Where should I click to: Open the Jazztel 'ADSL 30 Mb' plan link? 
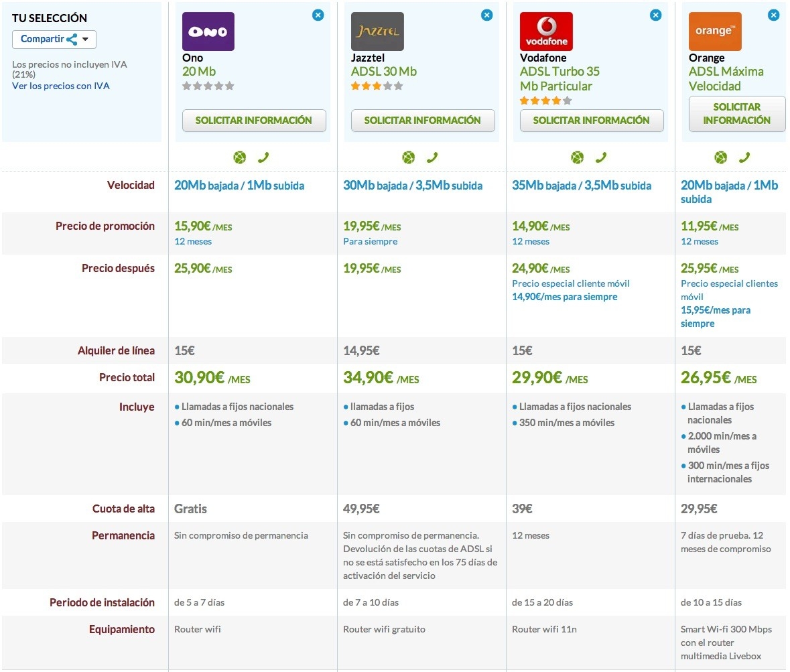click(x=384, y=72)
